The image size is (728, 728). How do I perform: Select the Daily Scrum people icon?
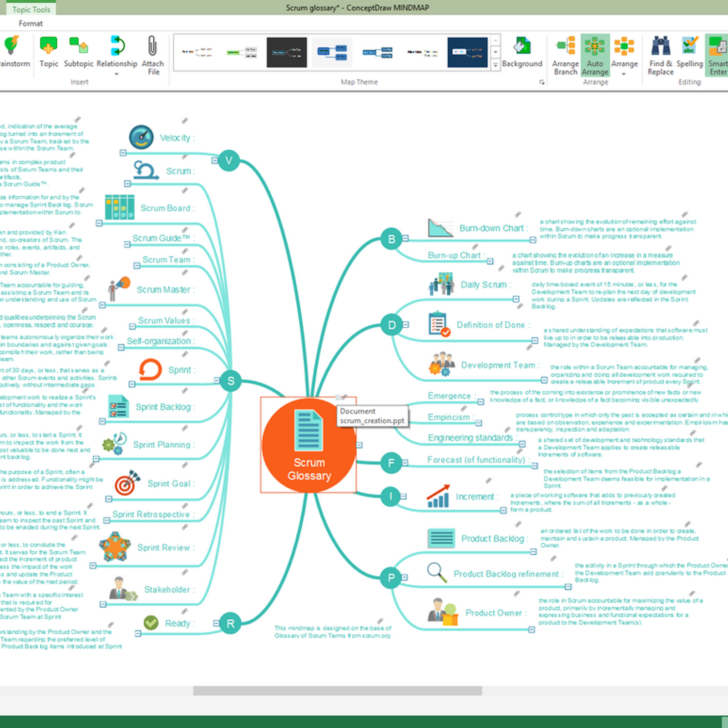[x=441, y=284]
